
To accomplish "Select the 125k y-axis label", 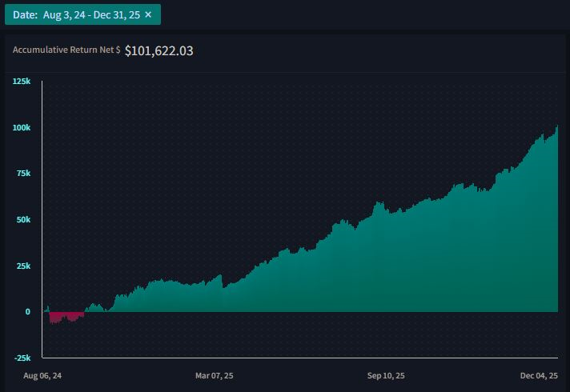I will pos(22,81).
